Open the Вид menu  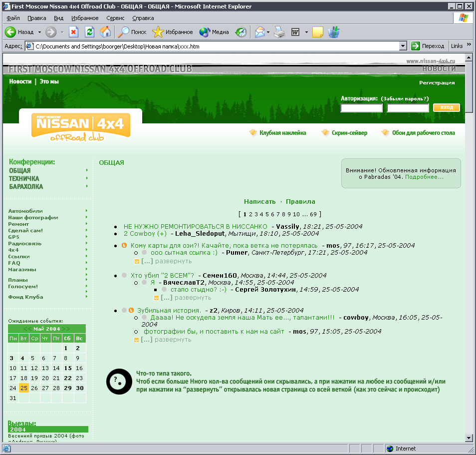58,18
